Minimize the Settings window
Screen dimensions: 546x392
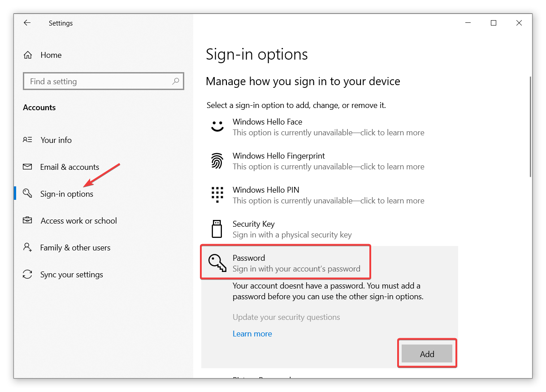468,23
